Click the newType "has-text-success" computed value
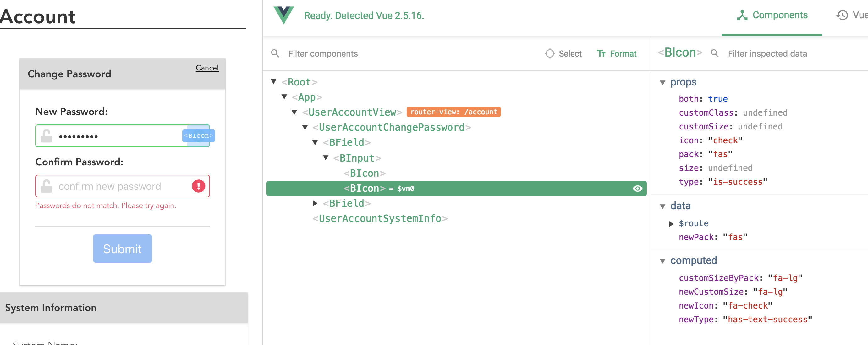The height and width of the screenshot is (345, 868). [x=767, y=320]
